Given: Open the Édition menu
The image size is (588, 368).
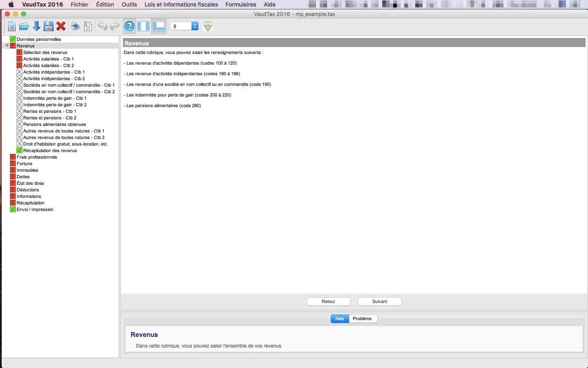Looking at the screenshot, I should coord(105,4).
